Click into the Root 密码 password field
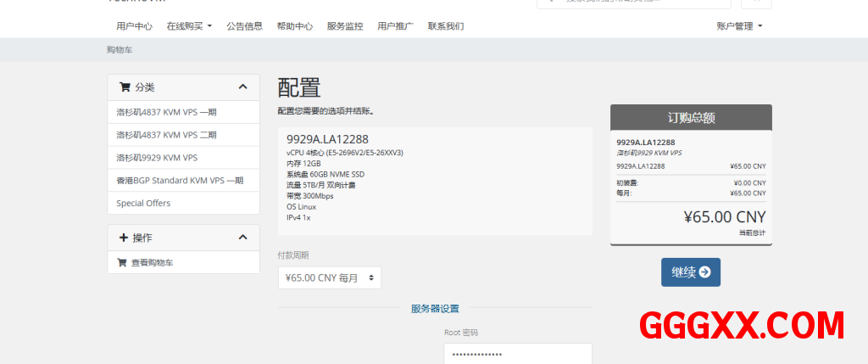The height and width of the screenshot is (364, 868). tap(517, 354)
